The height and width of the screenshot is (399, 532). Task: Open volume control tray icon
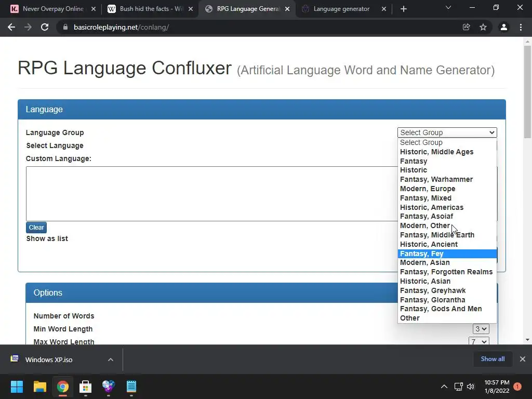pos(471,387)
